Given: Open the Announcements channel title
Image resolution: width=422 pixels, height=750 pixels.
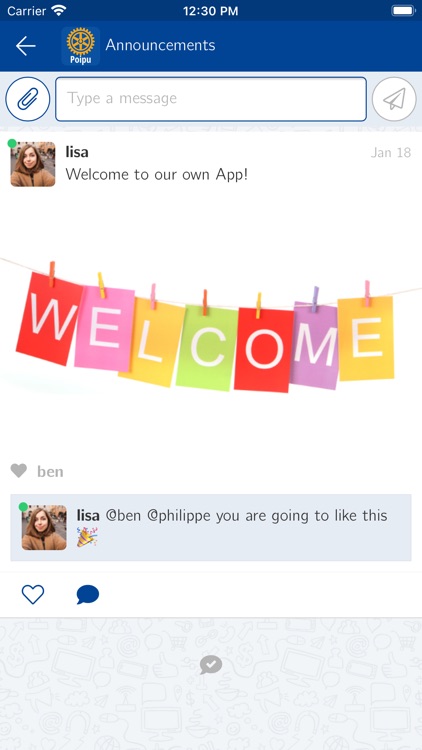Looking at the screenshot, I should pos(160,45).
